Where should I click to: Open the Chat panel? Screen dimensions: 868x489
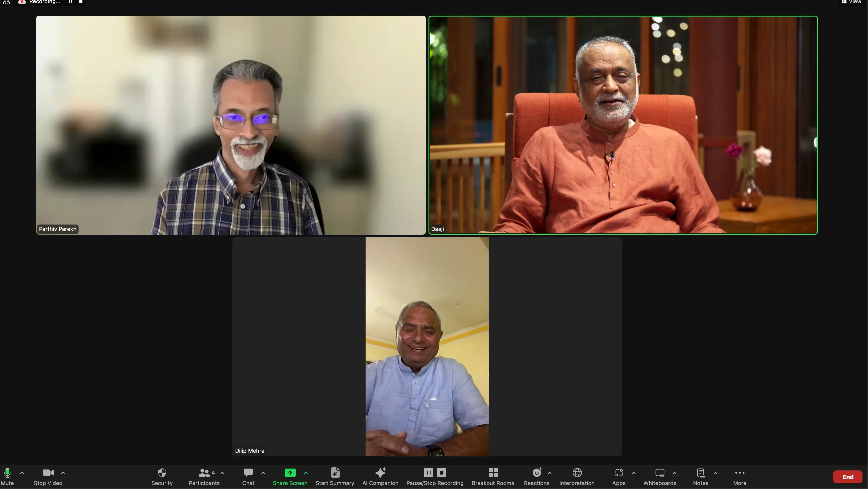(248, 476)
